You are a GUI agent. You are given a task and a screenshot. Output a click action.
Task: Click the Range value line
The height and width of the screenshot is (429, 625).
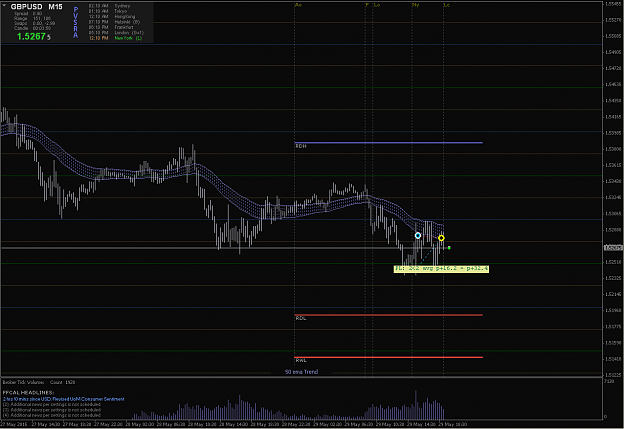point(32,18)
